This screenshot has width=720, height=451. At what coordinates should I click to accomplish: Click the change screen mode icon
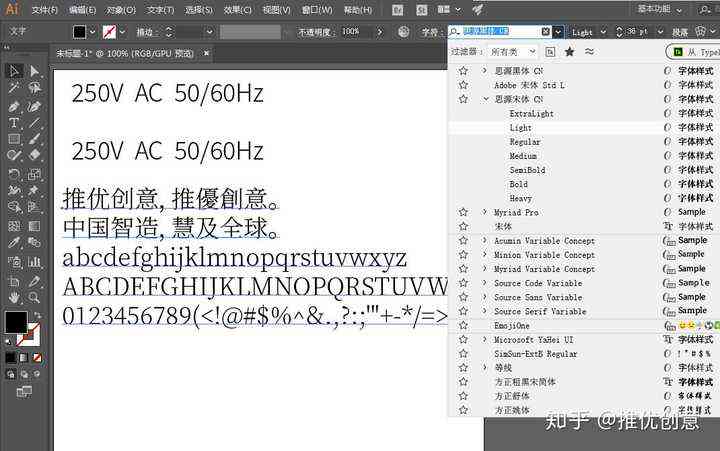coord(24,392)
